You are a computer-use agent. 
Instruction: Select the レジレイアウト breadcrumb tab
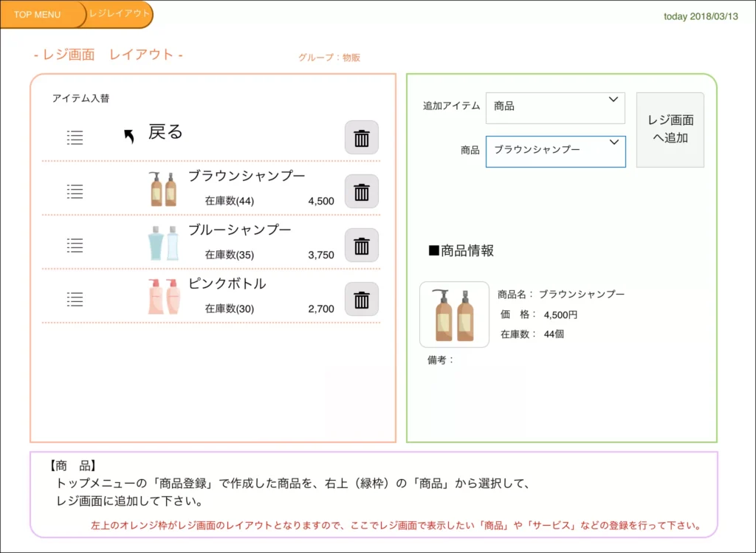[x=119, y=14]
